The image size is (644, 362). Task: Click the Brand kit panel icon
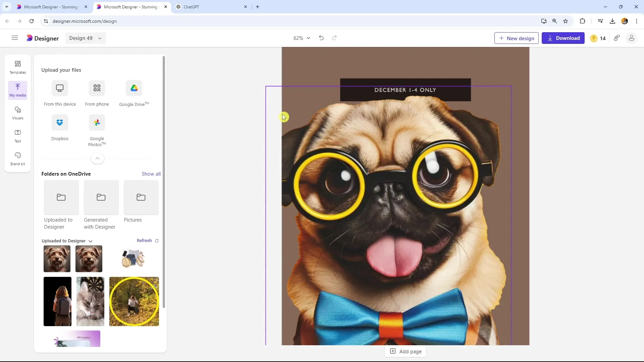click(x=18, y=158)
